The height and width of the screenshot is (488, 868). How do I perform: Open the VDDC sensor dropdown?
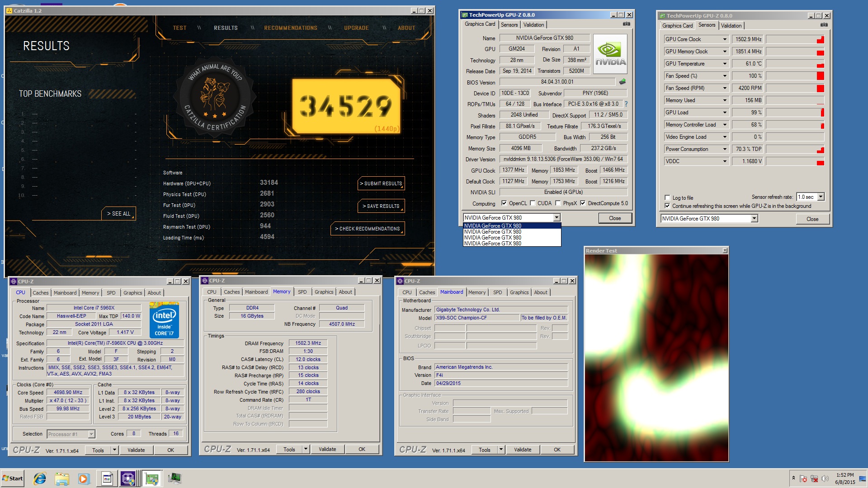(x=725, y=161)
